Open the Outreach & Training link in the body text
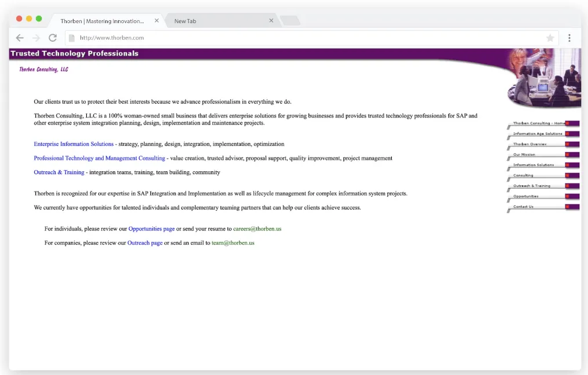The width and height of the screenshot is (588, 375). click(59, 172)
